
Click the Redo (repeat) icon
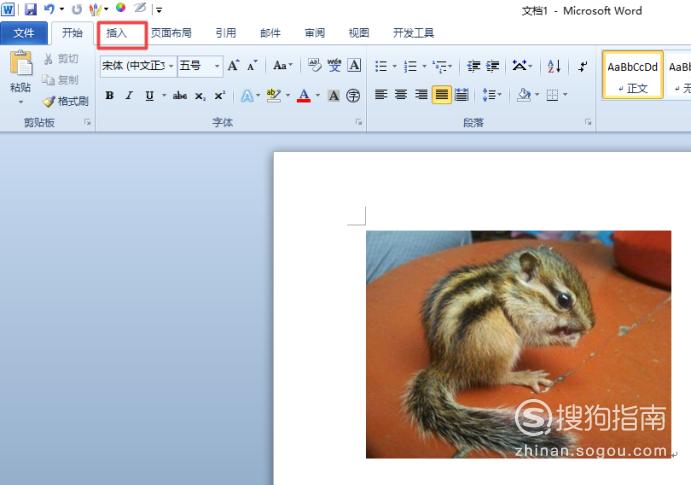[77, 9]
